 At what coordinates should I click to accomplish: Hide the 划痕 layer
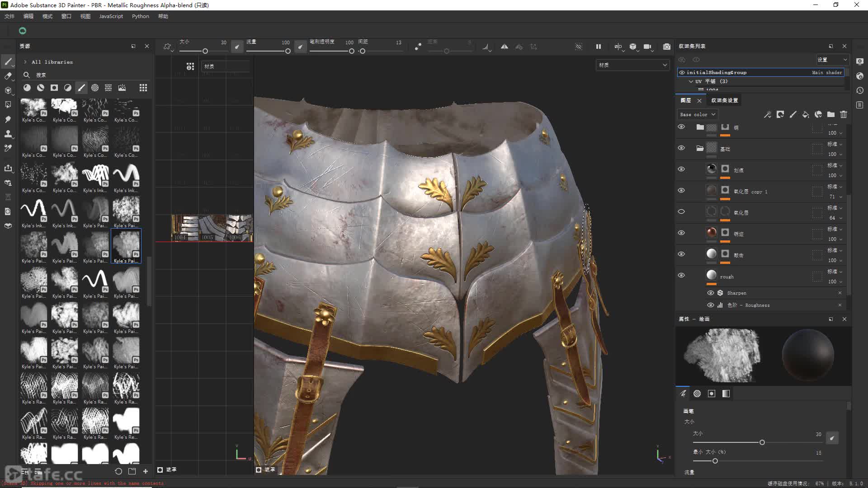[x=681, y=169]
